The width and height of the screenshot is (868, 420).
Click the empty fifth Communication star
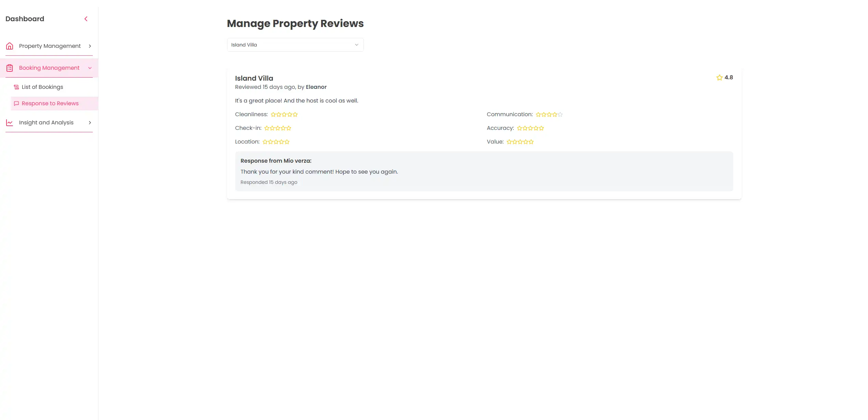pyautogui.click(x=560, y=115)
